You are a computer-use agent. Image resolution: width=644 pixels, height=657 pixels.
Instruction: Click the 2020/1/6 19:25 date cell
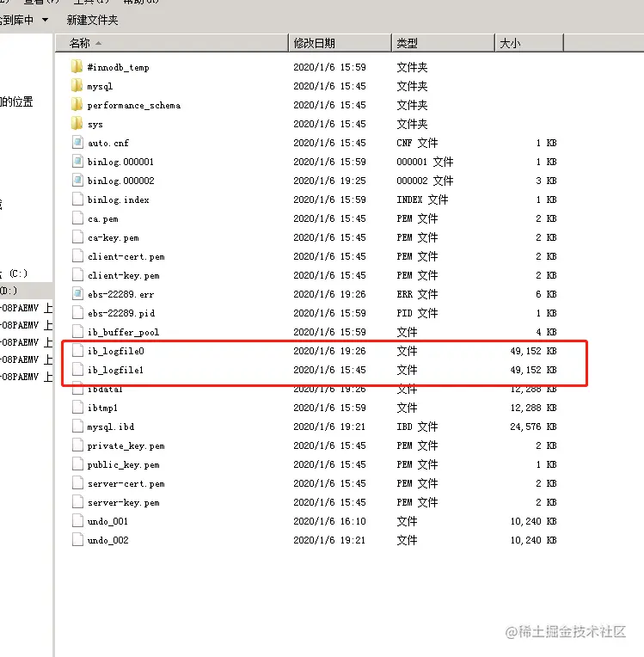[329, 181]
